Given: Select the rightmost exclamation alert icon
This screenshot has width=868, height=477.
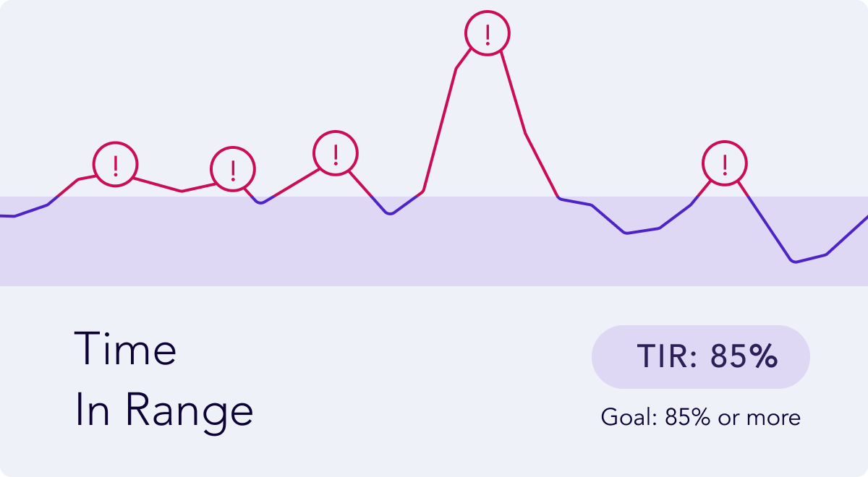Looking at the screenshot, I should (725, 164).
